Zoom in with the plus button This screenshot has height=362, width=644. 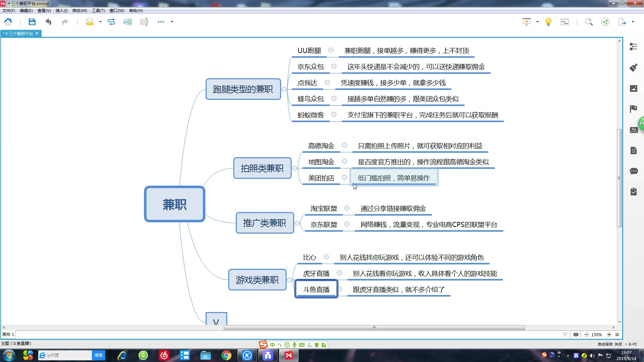point(609,335)
